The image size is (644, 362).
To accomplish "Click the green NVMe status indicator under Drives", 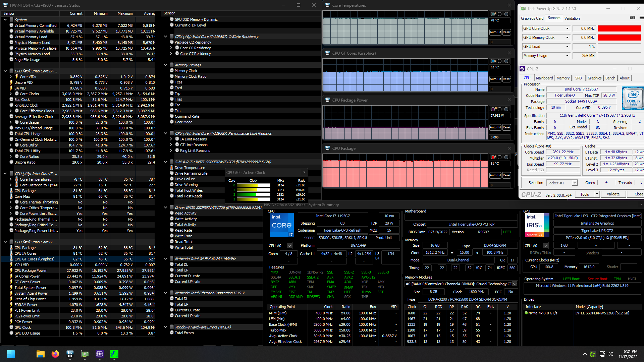I will (526, 313).
